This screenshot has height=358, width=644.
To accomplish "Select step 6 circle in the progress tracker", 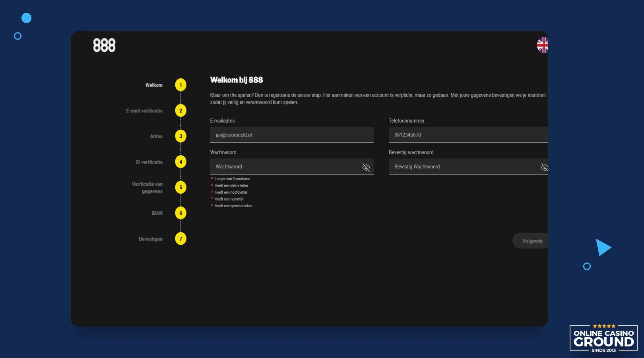I will (x=180, y=213).
